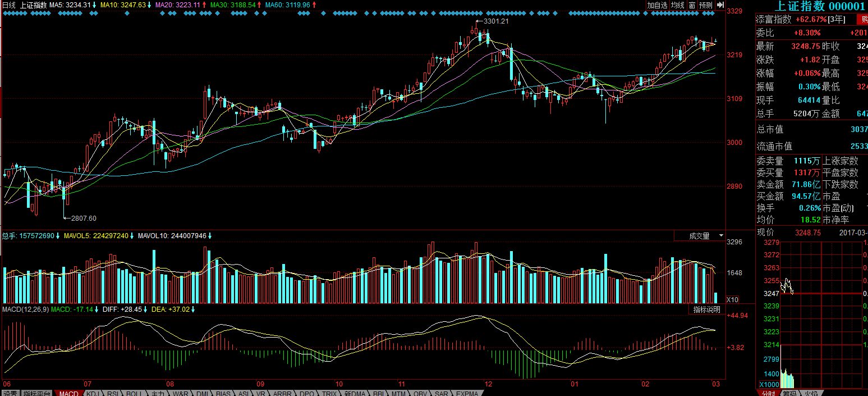Switch to the BOLL indicator tab
The height and width of the screenshot is (396, 868).
coord(134,393)
